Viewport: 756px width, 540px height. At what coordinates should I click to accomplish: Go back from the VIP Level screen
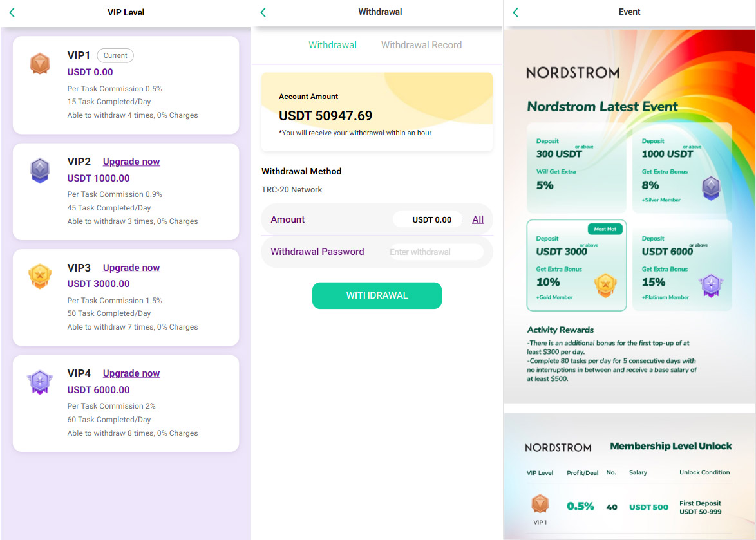pos(12,12)
